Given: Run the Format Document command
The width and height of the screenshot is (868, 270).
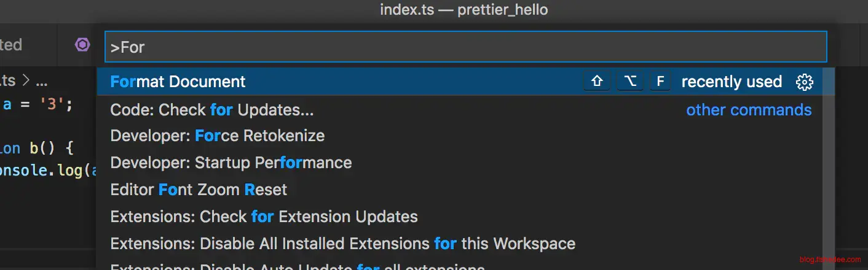Looking at the screenshot, I should tap(178, 82).
